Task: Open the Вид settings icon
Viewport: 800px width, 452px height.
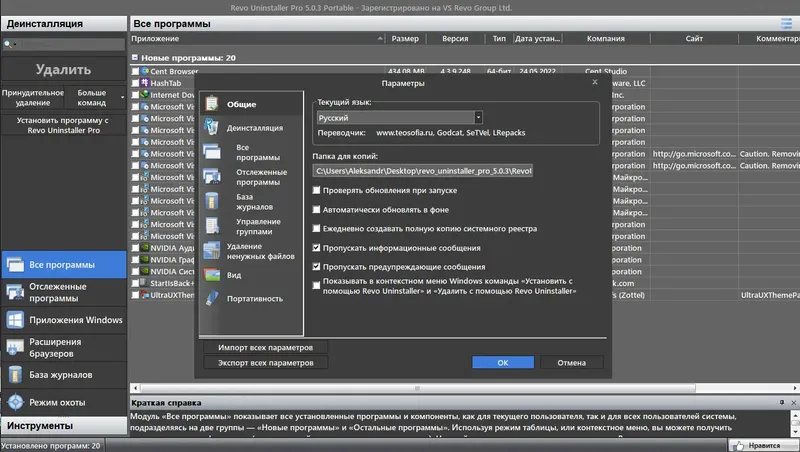Action: [212, 275]
